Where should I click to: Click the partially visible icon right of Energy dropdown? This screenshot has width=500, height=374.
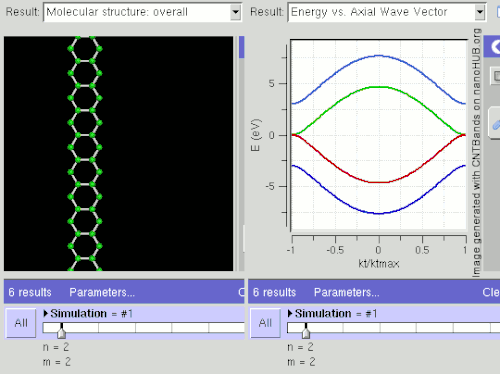click(498, 12)
